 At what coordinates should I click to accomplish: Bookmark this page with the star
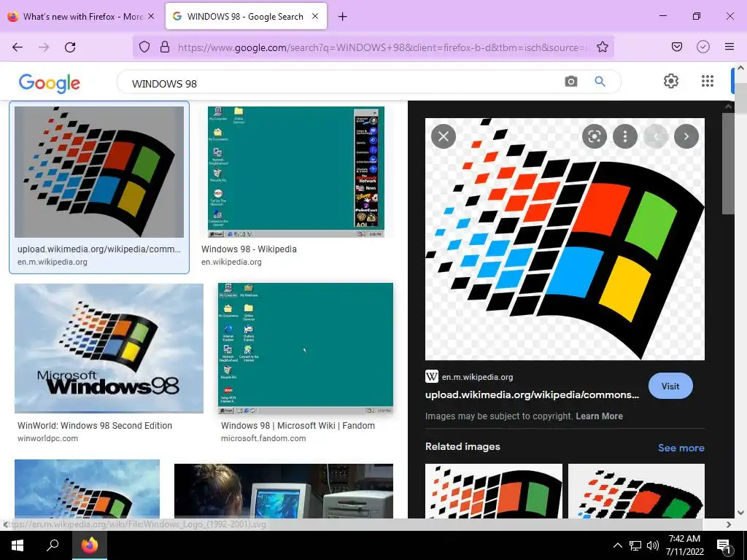pos(602,47)
